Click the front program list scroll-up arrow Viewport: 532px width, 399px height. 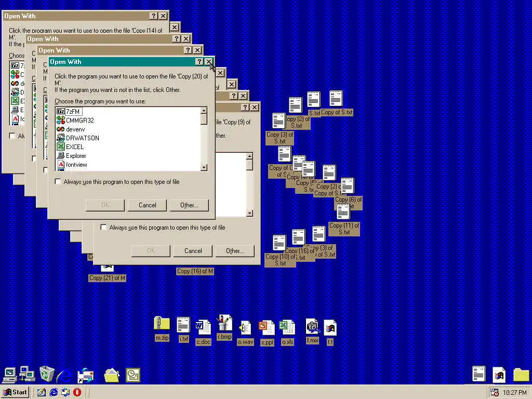click(x=204, y=111)
